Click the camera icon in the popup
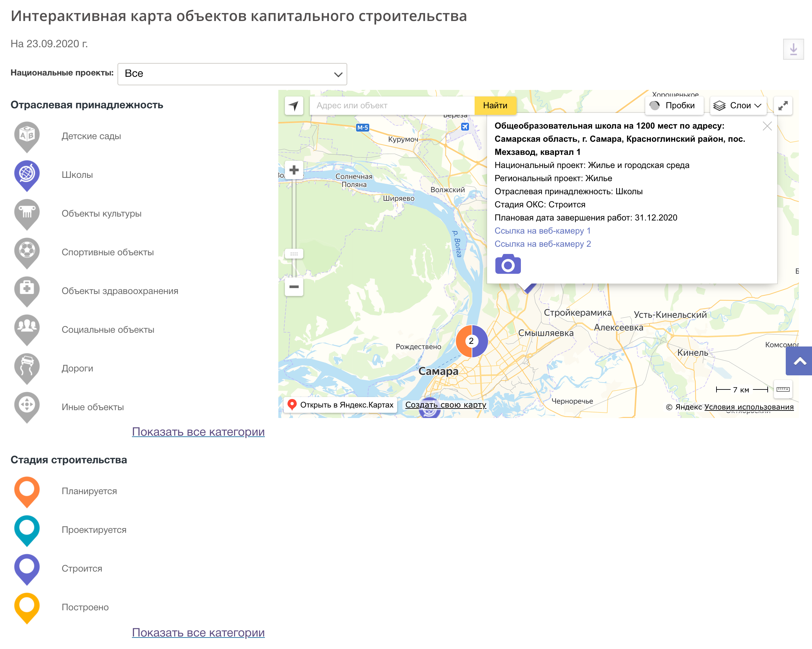The image size is (812, 649). click(x=507, y=264)
